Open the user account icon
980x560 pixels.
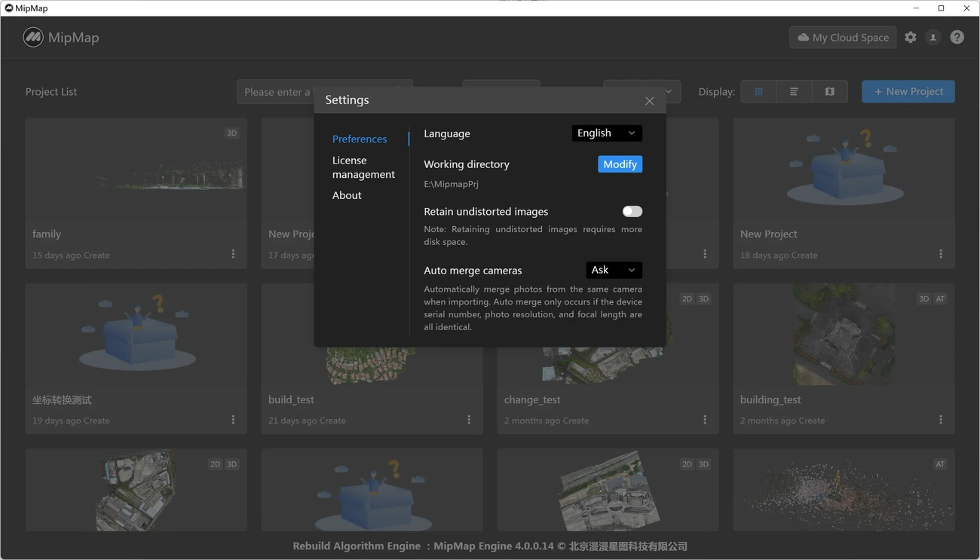pos(933,37)
